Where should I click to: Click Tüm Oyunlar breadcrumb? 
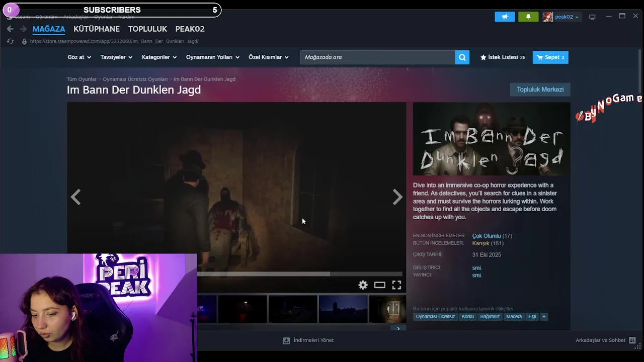(x=82, y=79)
